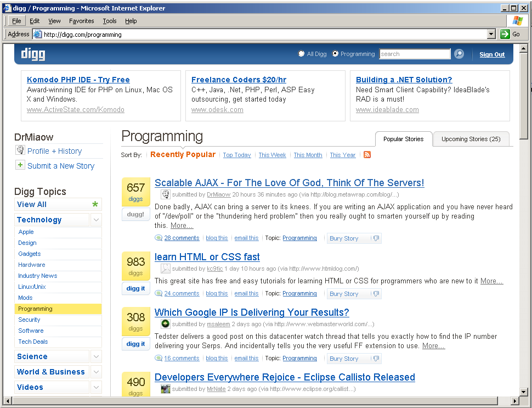532x408 pixels.
Task: Open the address bar URL dropdown
Action: pos(491,34)
